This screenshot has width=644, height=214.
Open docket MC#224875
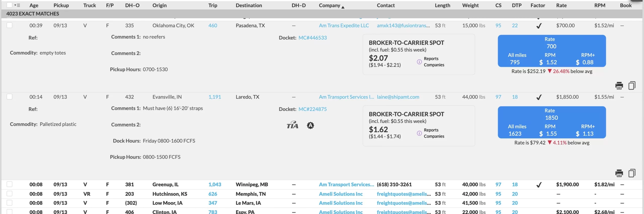(x=312, y=109)
